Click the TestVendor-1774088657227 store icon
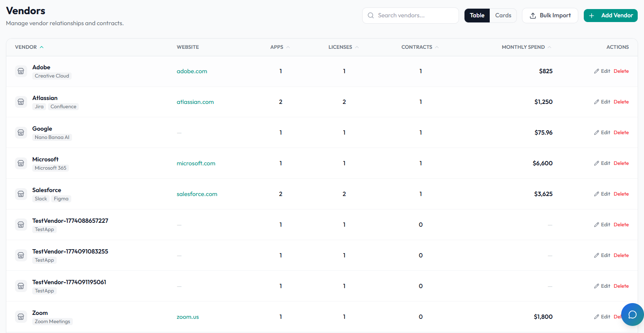Image resolution: width=644 pixels, height=333 pixels. 21,225
